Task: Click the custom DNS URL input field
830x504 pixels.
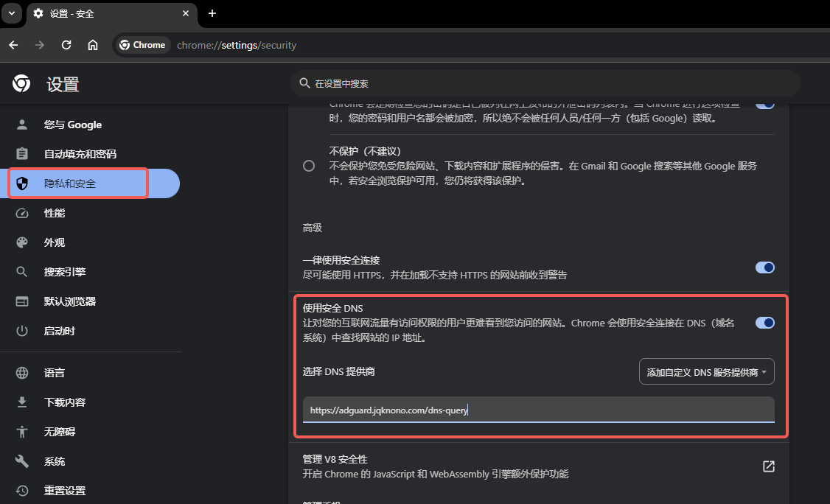Action: (x=538, y=410)
